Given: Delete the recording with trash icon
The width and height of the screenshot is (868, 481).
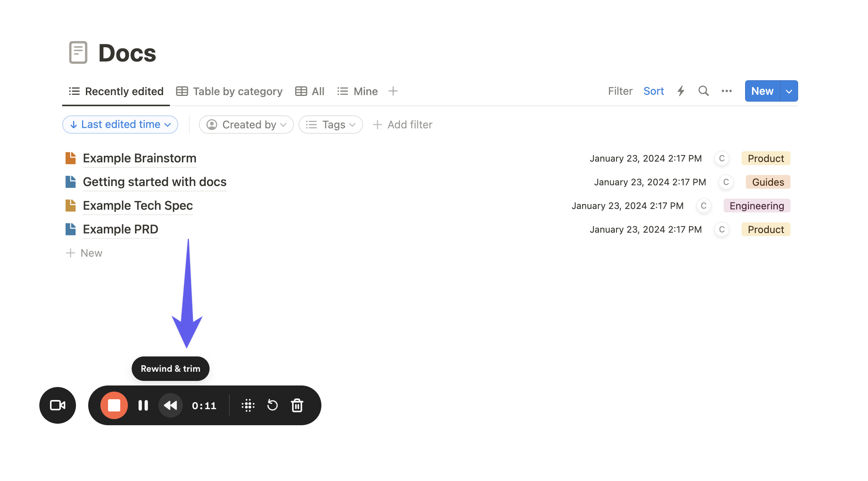Looking at the screenshot, I should [297, 405].
